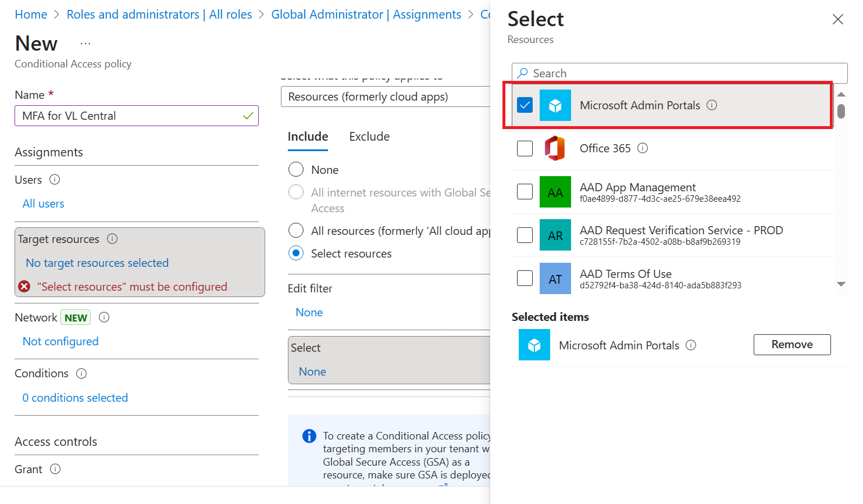This screenshot has height=504, width=863.
Task: Click the Users info icon
Action: (x=55, y=180)
